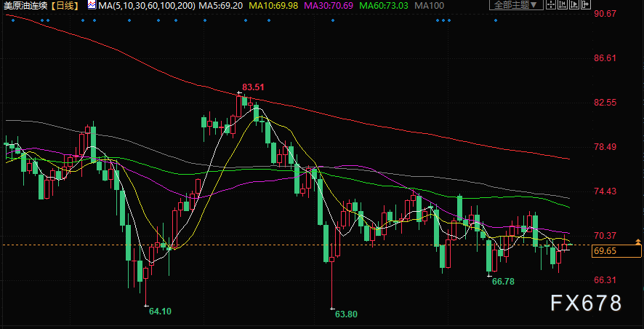Select the crosshair cursor icon

pos(551,4)
